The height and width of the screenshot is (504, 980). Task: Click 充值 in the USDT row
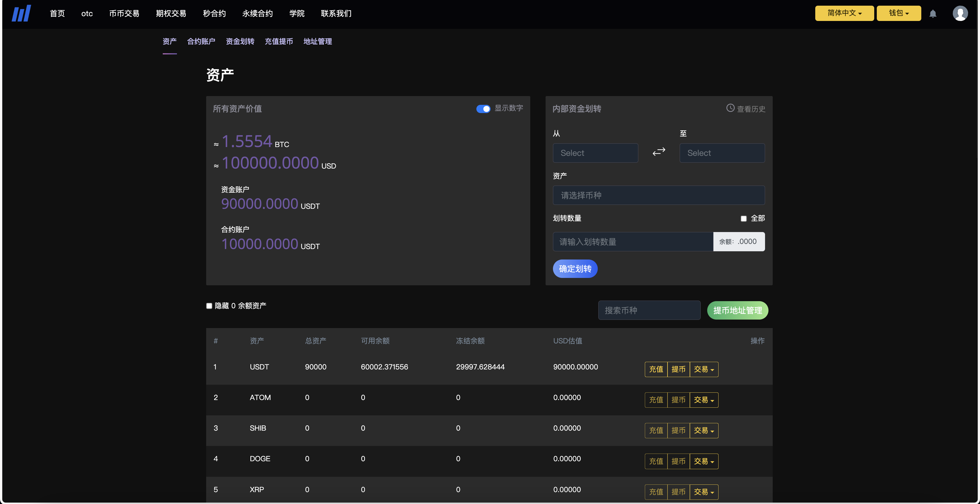[x=656, y=369]
